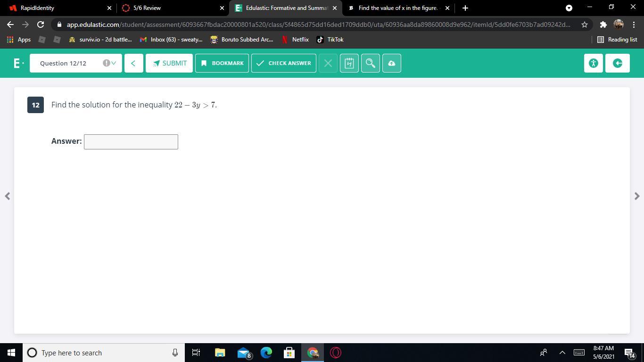Click the magnifier zoom tool icon

(370, 63)
